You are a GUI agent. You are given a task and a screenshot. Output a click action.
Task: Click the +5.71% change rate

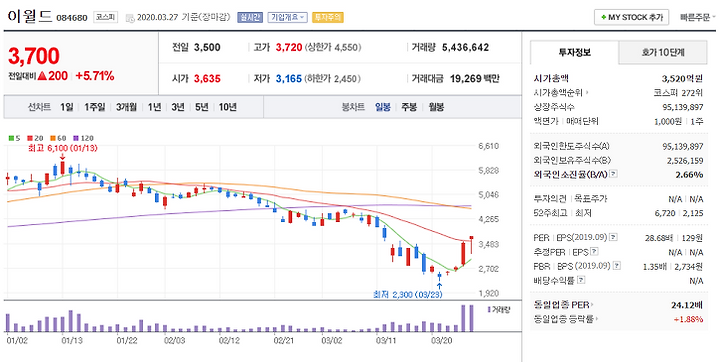(x=95, y=76)
